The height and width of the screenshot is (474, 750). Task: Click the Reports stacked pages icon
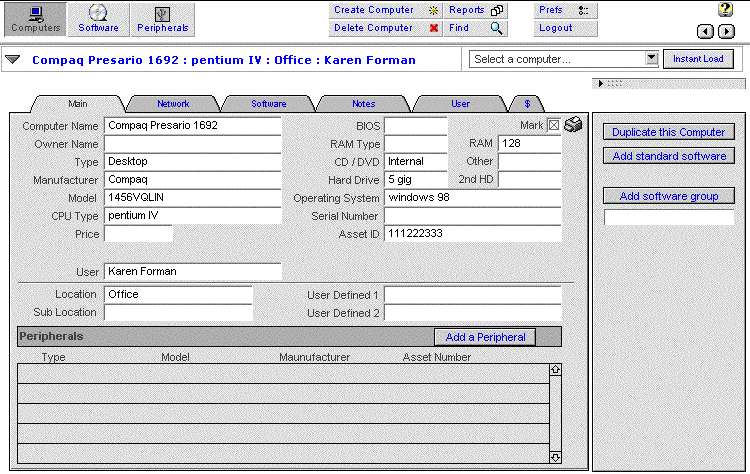pyautogui.click(x=497, y=11)
